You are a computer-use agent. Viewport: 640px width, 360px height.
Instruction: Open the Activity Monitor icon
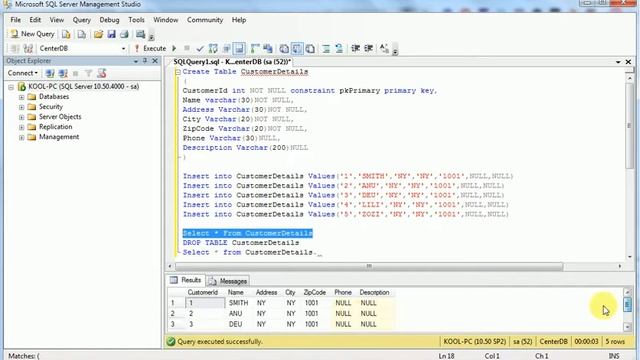pos(140,34)
